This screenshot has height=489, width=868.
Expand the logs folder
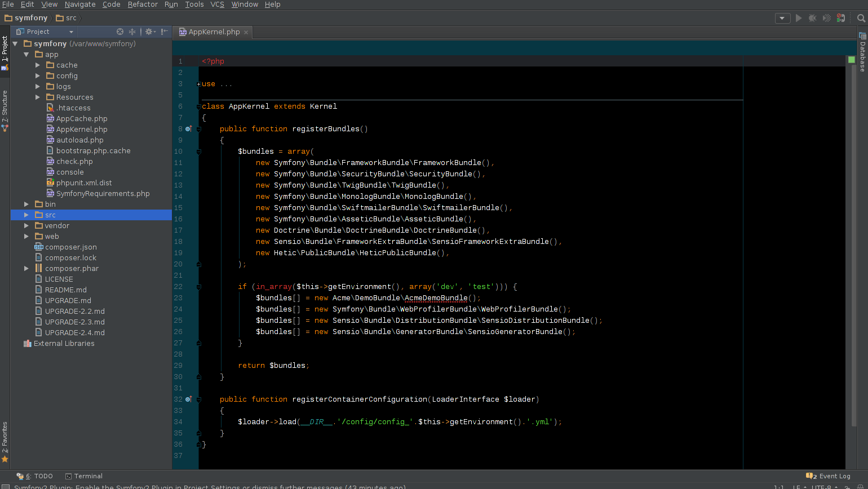pyautogui.click(x=38, y=86)
